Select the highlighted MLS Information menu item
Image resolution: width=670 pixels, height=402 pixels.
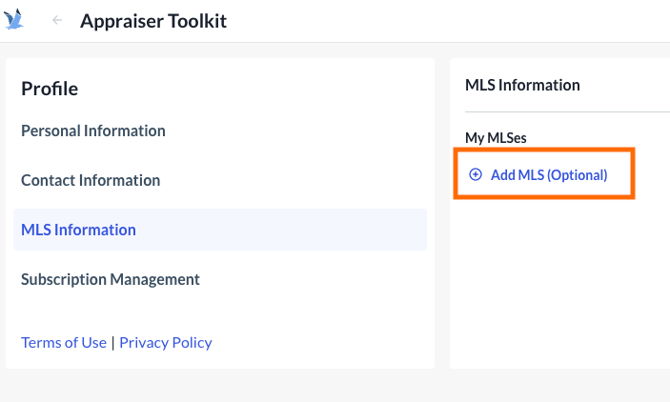pyautogui.click(x=78, y=230)
